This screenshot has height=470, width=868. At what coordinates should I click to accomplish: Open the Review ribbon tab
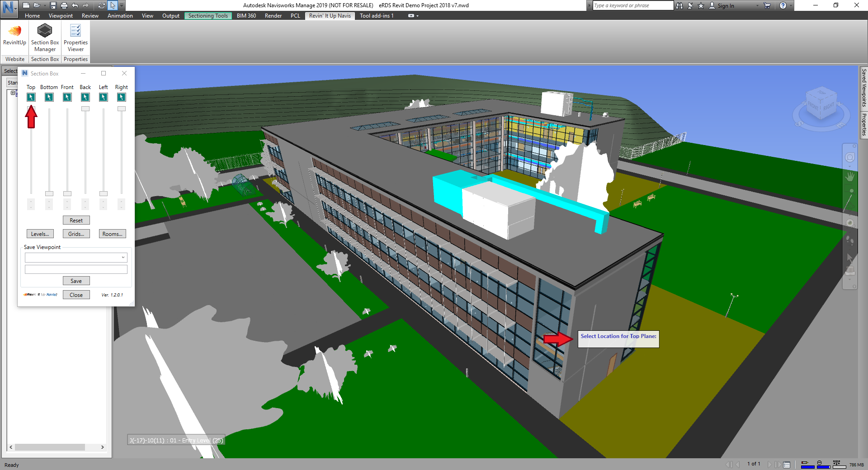pyautogui.click(x=90, y=16)
